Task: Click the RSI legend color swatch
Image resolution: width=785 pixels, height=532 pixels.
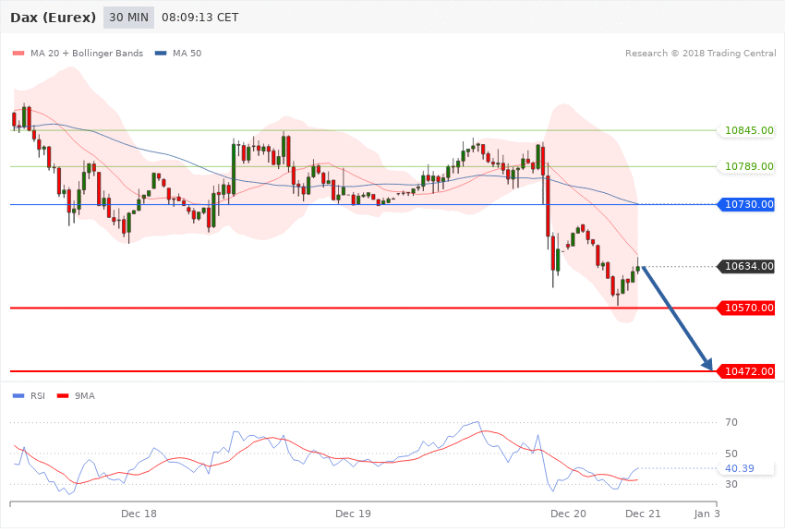Action: click(18, 396)
